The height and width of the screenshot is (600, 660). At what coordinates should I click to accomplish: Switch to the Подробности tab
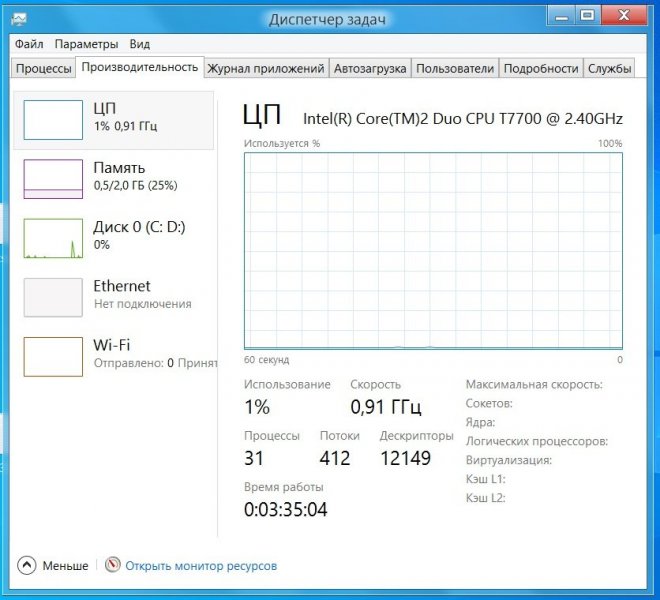[x=541, y=68]
